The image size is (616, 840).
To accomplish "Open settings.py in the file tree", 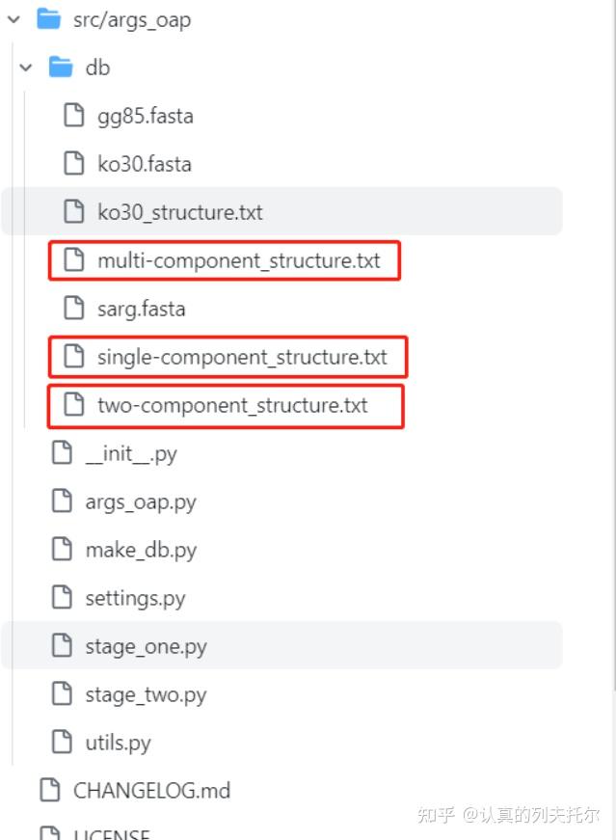I will point(135,598).
